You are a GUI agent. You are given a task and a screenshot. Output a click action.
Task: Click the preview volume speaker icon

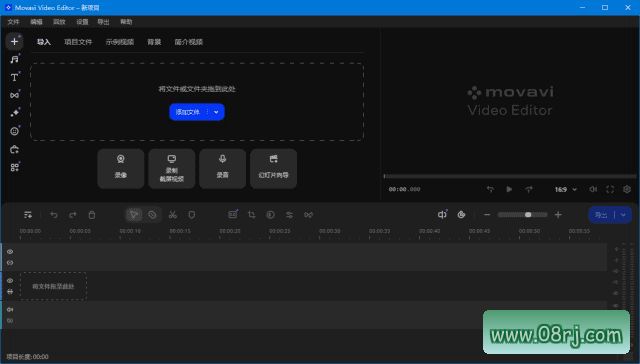tap(593, 189)
